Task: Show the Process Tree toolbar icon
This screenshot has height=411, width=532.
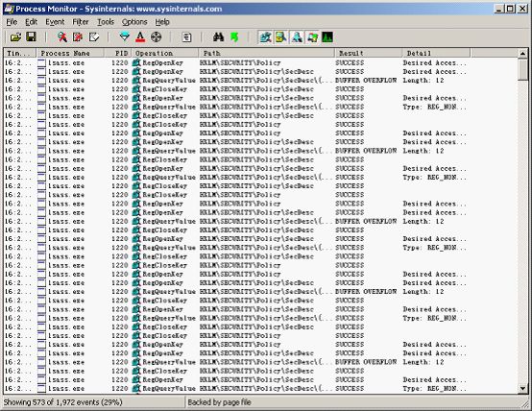Action: [186, 37]
